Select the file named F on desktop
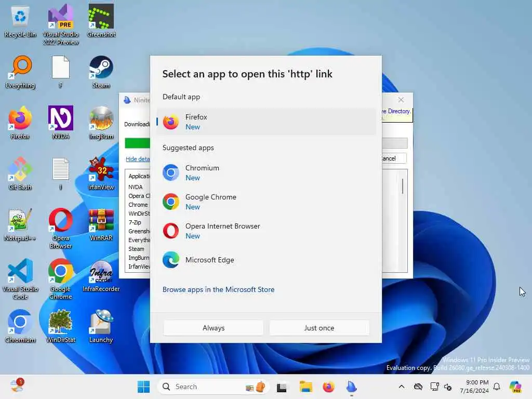This screenshot has width=532, height=399. click(61, 72)
